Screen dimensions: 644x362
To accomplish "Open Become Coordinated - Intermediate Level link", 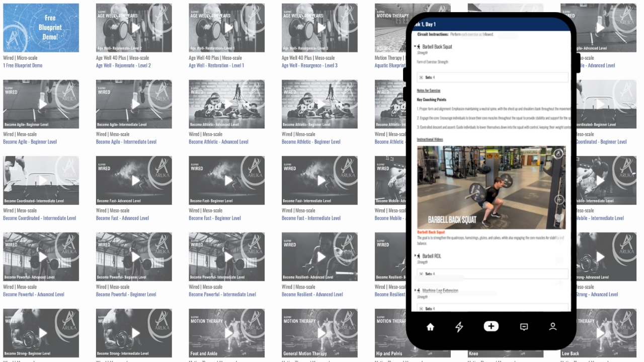I will tap(39, 218).
